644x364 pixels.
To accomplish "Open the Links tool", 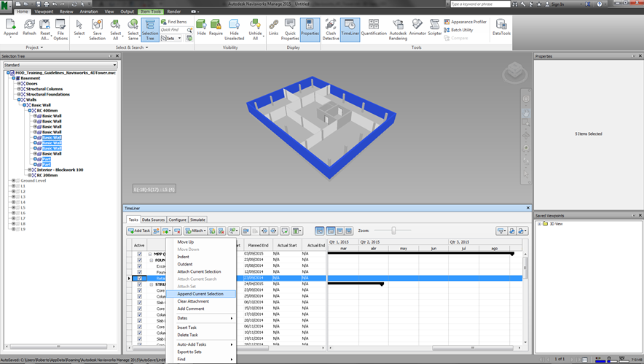I will pyautogui.click(x=273, y=28).
